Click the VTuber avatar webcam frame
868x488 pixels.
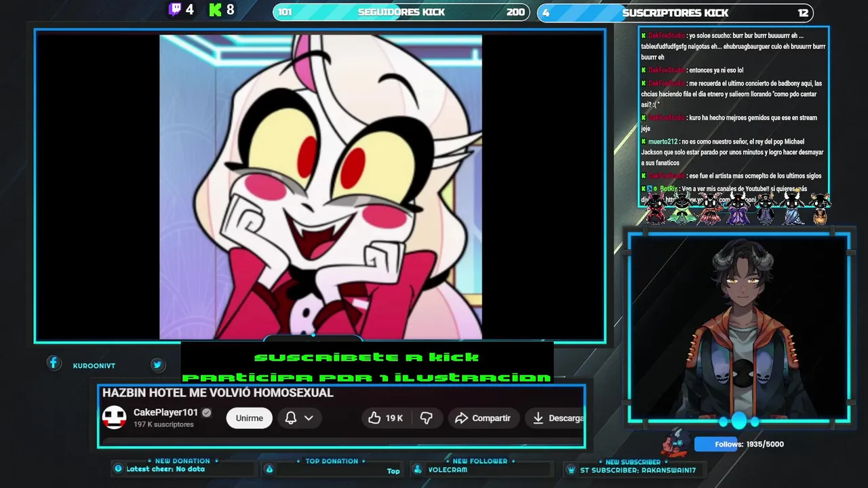739,328
